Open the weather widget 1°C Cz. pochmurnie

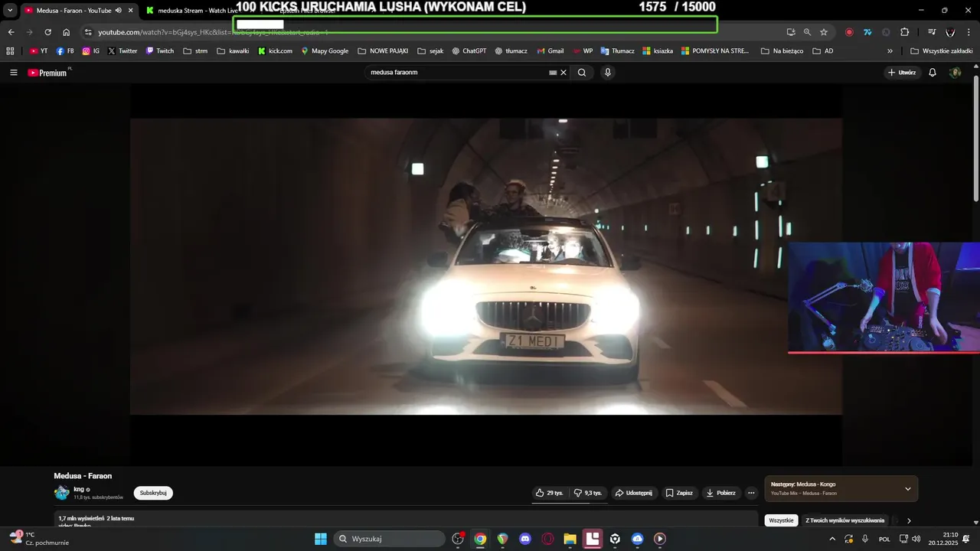[x=40, y=539]
